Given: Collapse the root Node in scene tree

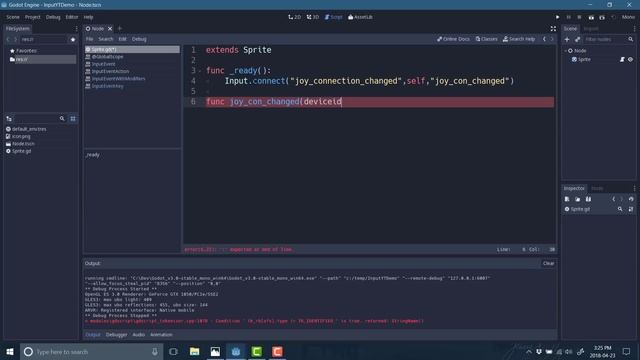Looking at the screenshot, I should (565, 51).
